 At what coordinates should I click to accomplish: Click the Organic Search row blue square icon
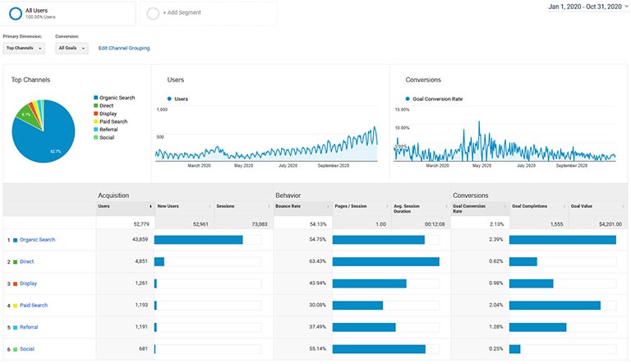pyautogui.click(x=16, y=240)
